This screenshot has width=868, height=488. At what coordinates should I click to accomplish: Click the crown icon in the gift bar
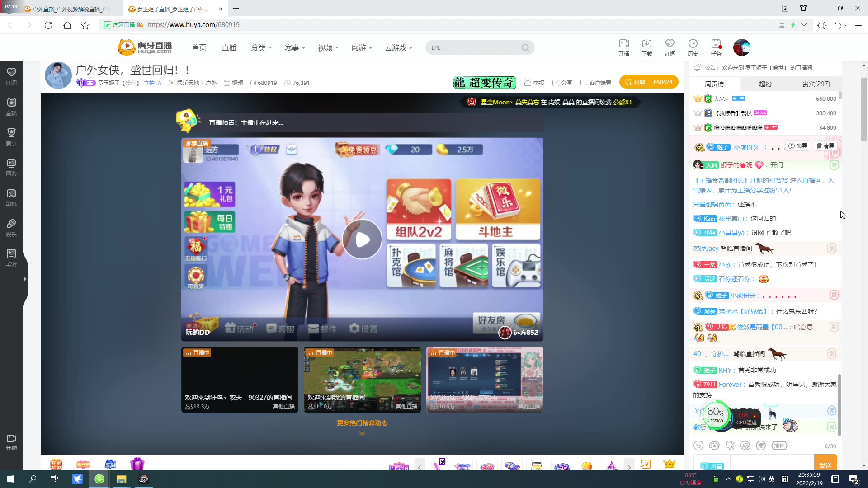click(x=669, y=464)
